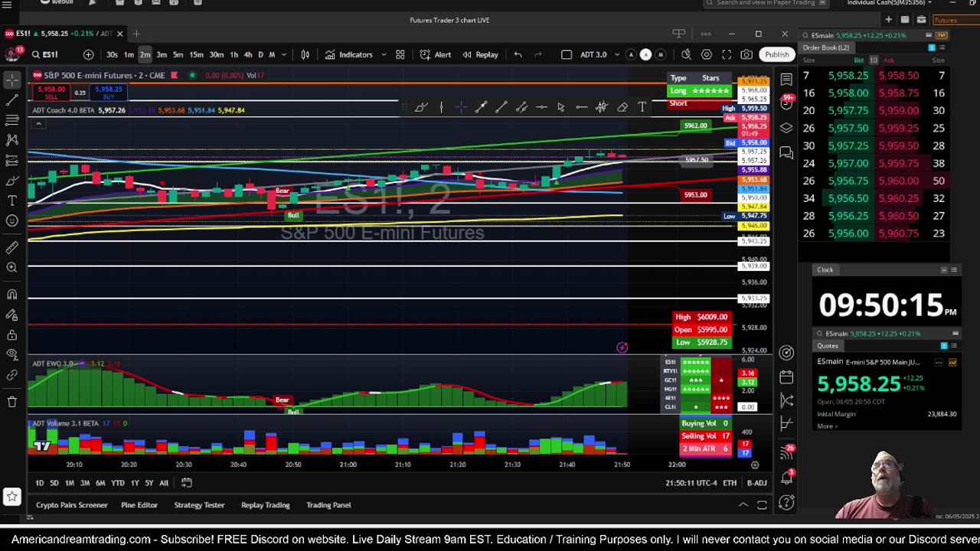Click the eraser tool in floating toolbar

pyautogui.click(x=622, y=107)
